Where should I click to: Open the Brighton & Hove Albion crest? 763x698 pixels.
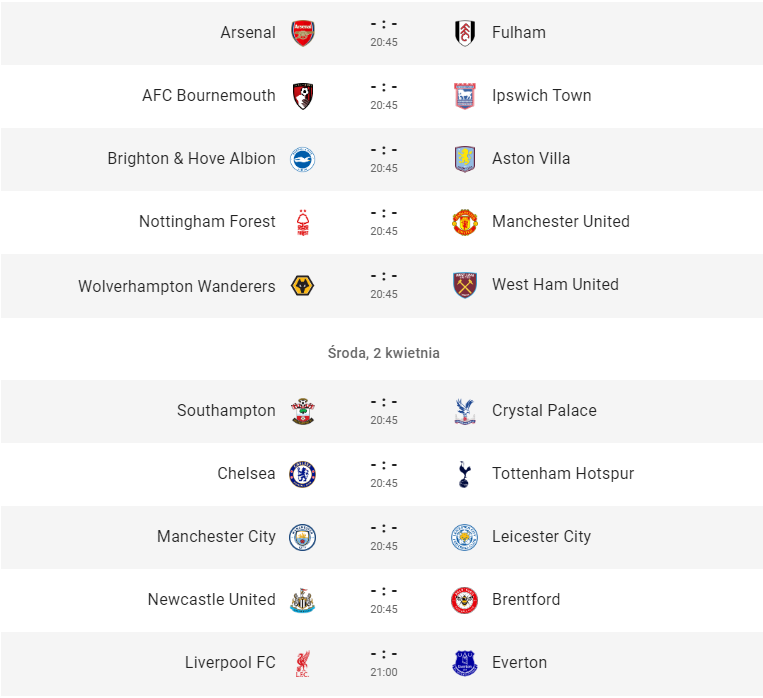tap(303, 159)
